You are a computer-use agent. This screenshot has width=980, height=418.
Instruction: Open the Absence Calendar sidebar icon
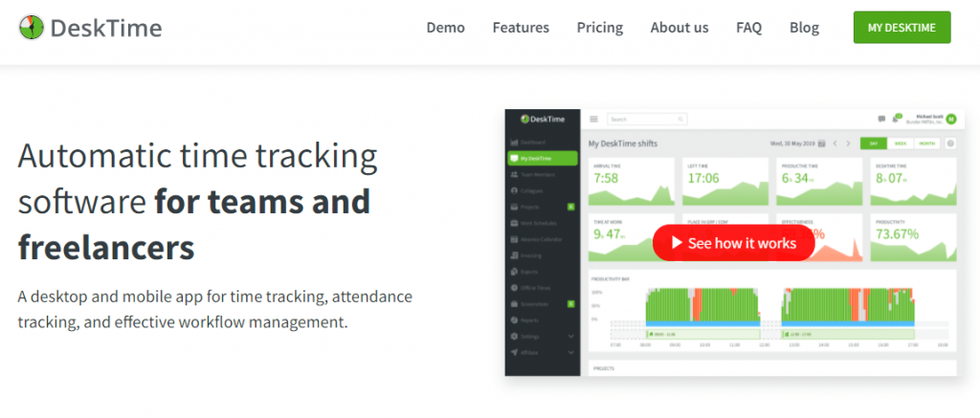pos(514,239)
